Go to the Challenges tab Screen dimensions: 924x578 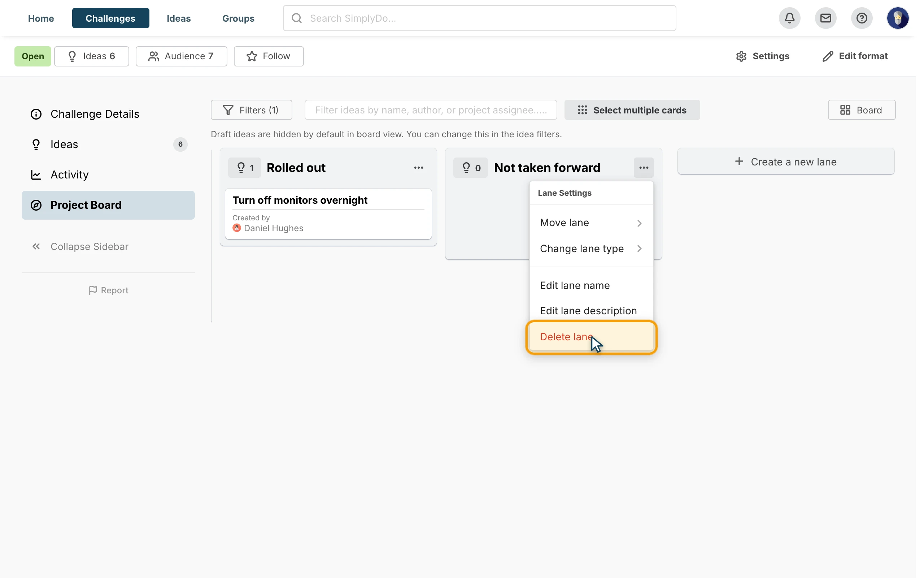tap(110, 18)
